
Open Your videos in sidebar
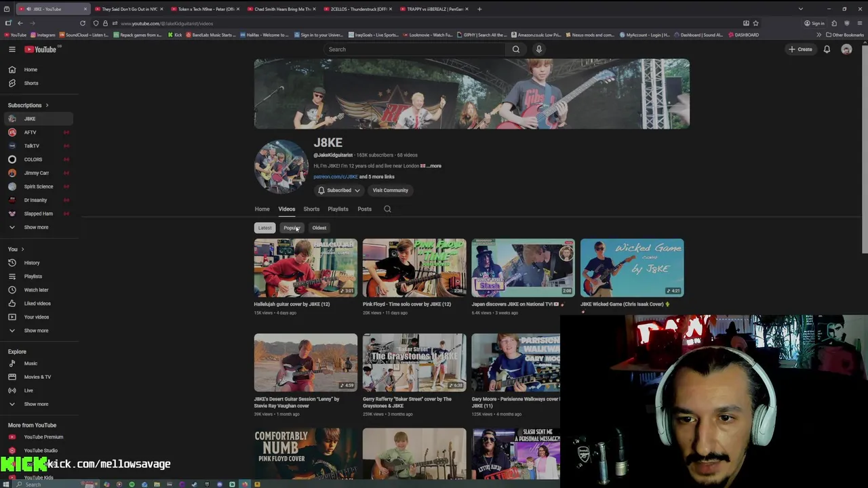click(39, 317)
